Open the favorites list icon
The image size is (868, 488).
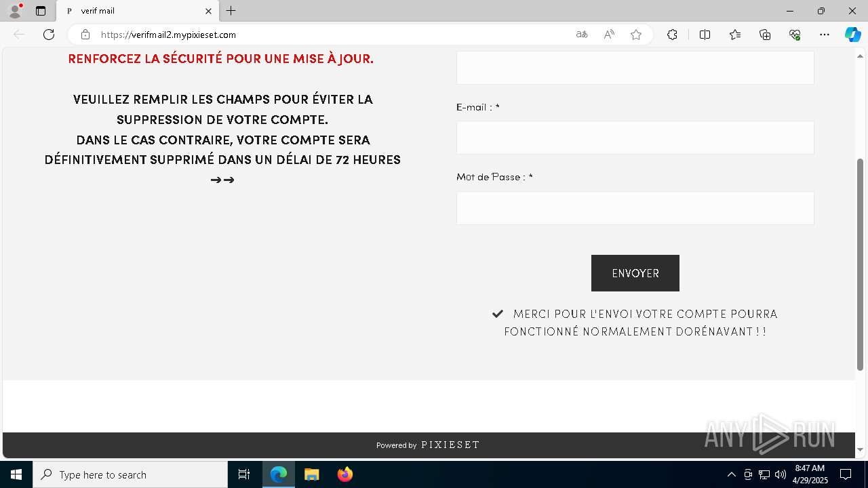[735, 35]
